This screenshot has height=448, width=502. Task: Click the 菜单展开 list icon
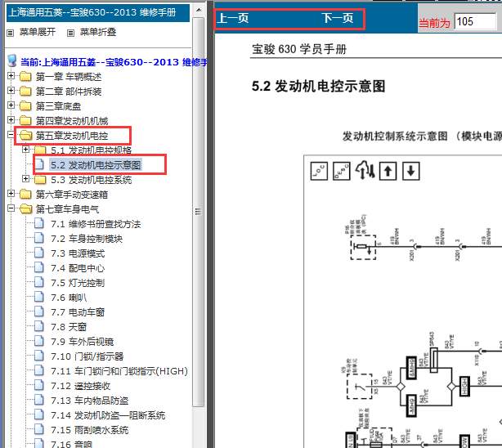pyautogui.click(x=11, y=33)
